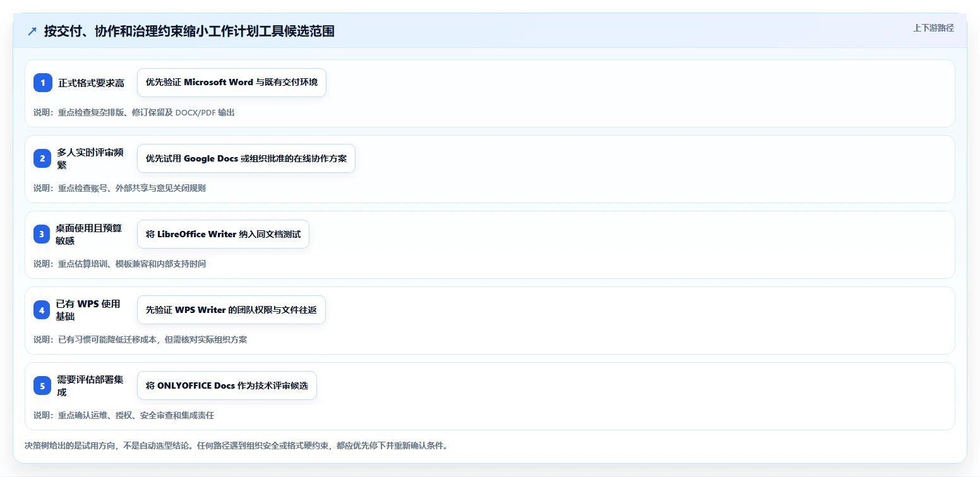Viewport: 980px width, 477px height.
Task: Click the note 重点检查账号、外部共享与意见关闭规则
Action: tap(119, 188)
